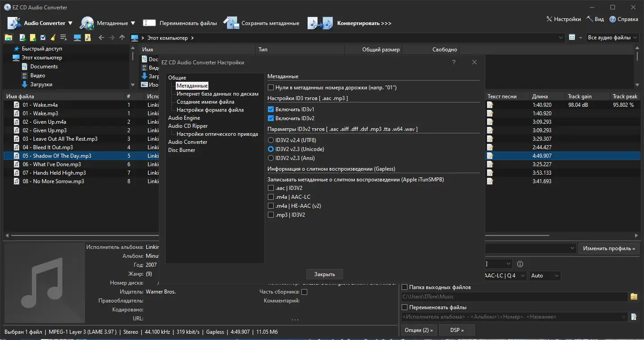Click the open folder icon in browser toolbar

click(x=8, y=38)
